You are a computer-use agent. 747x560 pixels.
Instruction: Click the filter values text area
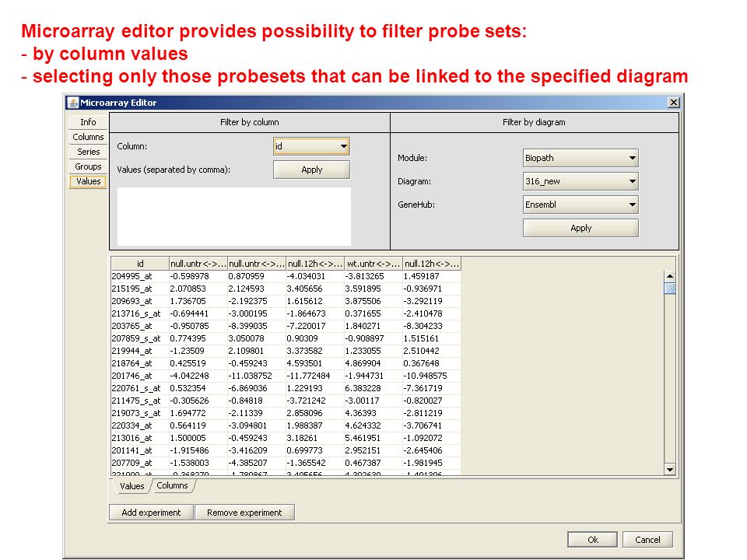[x=234, y=216]
